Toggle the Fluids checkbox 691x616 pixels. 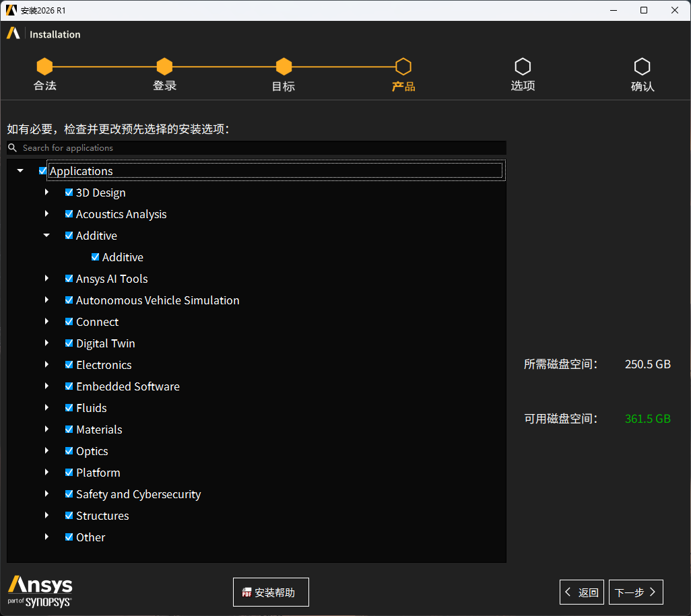pyautogui.click(x=69, y=408)
